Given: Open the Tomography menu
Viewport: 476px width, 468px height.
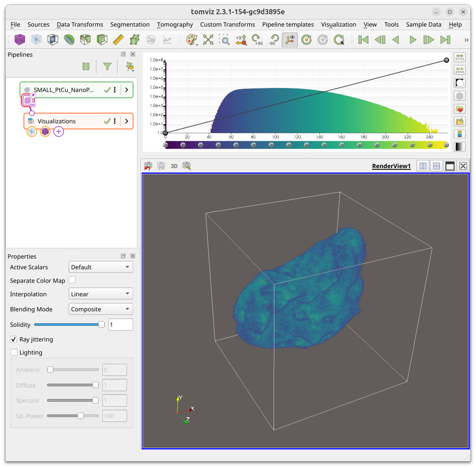Looking at the screenshot, I should click(x=175, y=25).
